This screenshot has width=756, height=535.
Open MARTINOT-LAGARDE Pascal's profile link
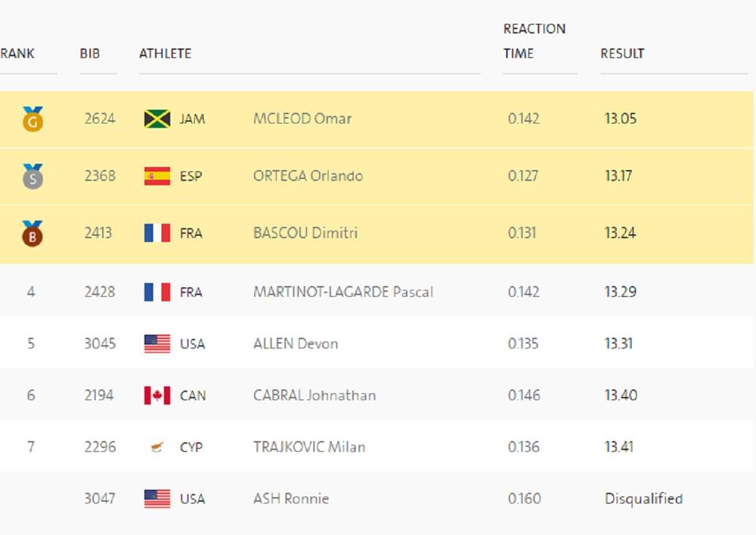click(x=343, y=292)
